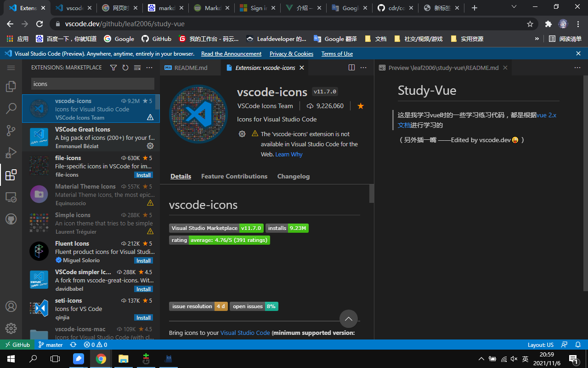This screenshot has width=588, height=368.
Task: Open Manage gear menu in activity bar
Action: pyautogui.click(x=11, y=328)
